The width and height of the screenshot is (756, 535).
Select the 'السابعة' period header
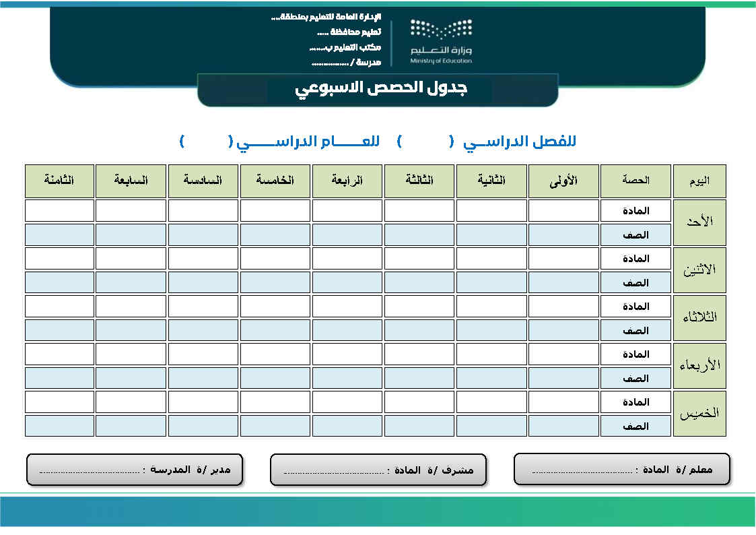[131, 181]
